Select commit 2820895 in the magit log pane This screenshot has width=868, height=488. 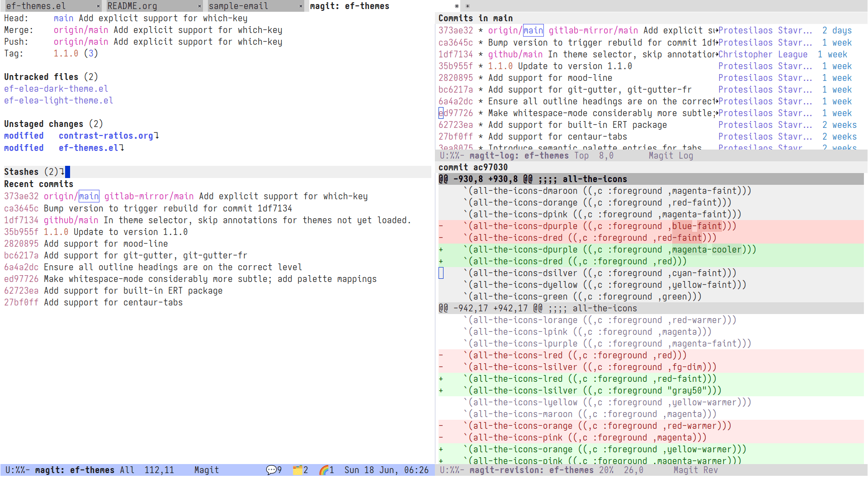[x=456, y=78]
